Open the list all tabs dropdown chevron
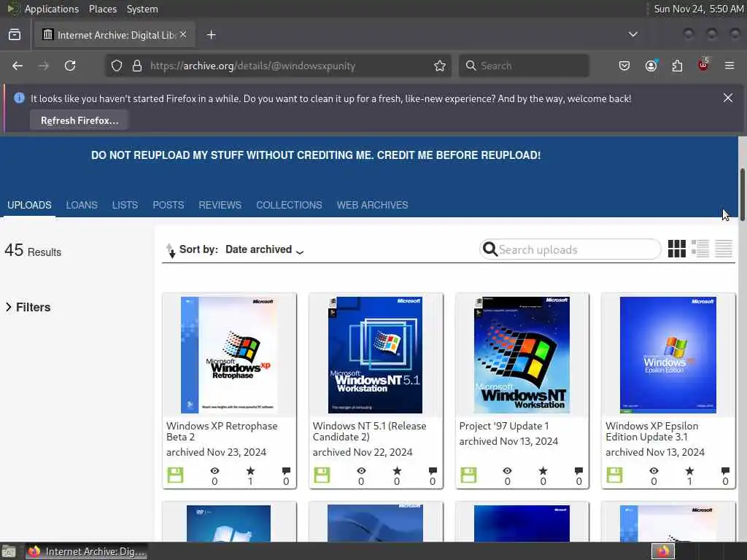The image size is (747, 560). pos(633,34)
